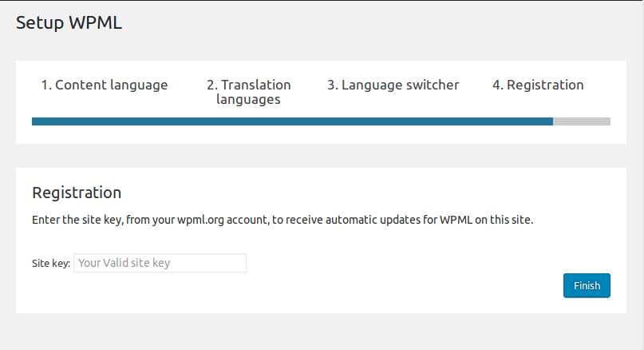The height and width of the screenshot is (350, 644).
Task: Click the gray unfinished progress bar end
Action: pyautogui.click(x=582, y=121)
